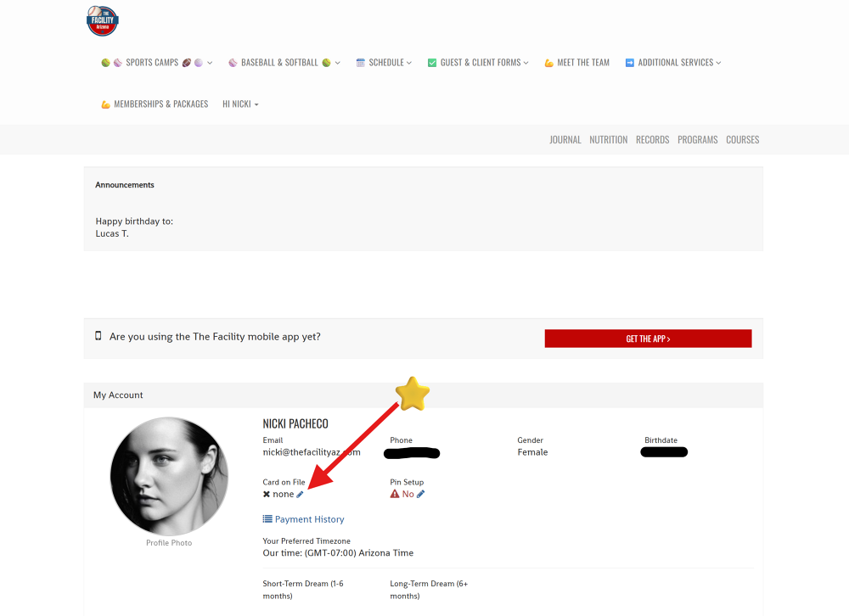Click the list icon beside Payment History
This screenshot has width=849, height=616.
267,518
